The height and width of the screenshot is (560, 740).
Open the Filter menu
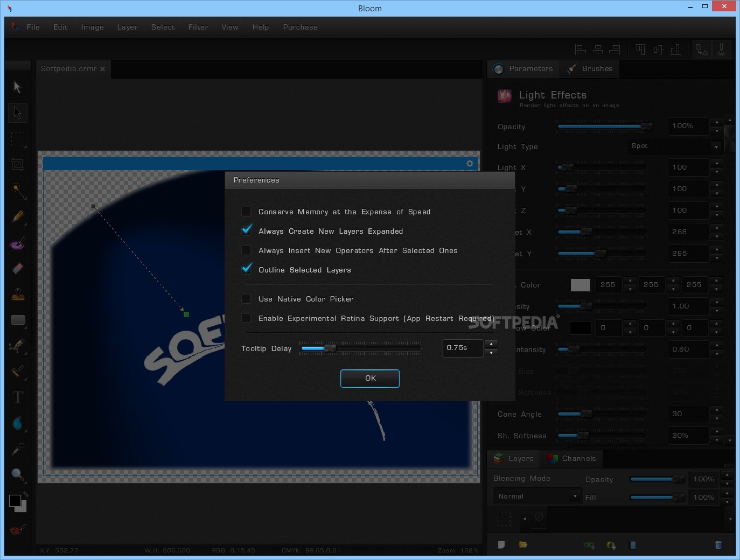click(x=198, y=27)
